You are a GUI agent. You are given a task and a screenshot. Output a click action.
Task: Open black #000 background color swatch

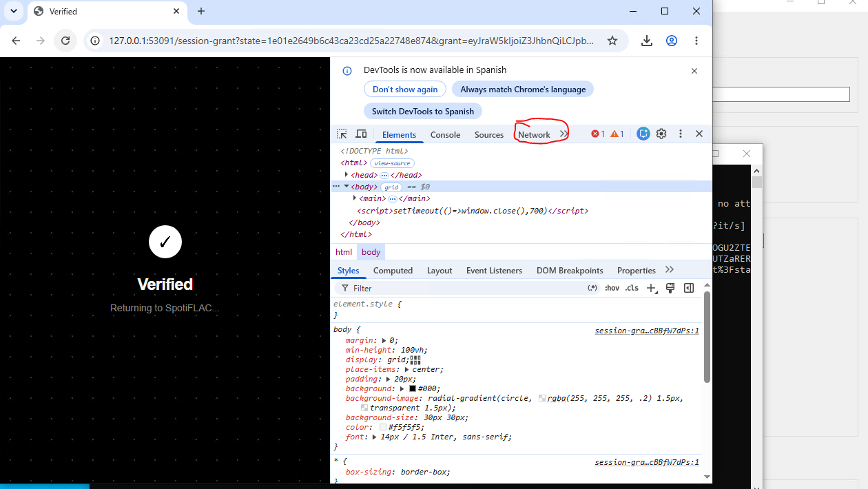point(412,388)
